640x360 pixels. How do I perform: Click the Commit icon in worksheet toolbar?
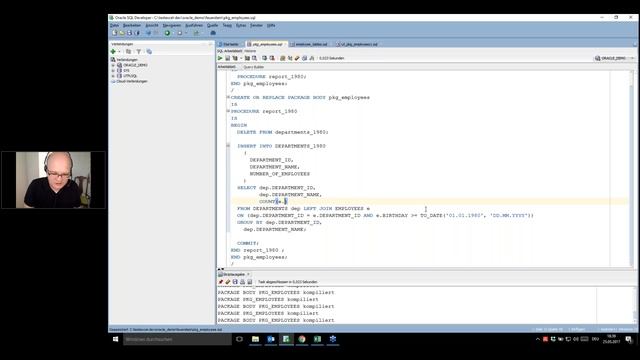(264, 58)
